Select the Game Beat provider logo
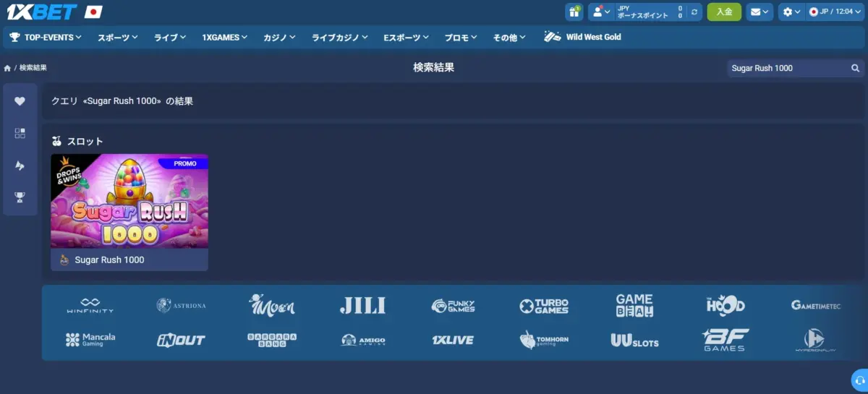868x394 pixels. (x=634, y=305)
